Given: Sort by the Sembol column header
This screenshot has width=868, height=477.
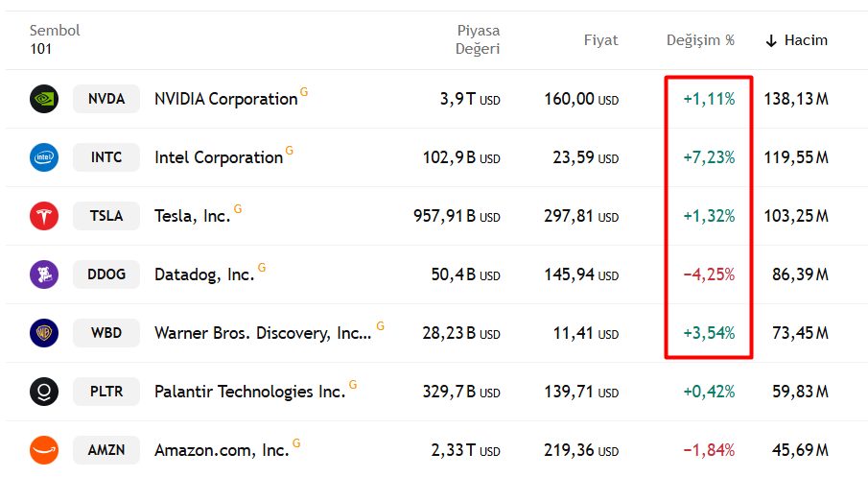Looking at the screenshot, I should [55, 31].
